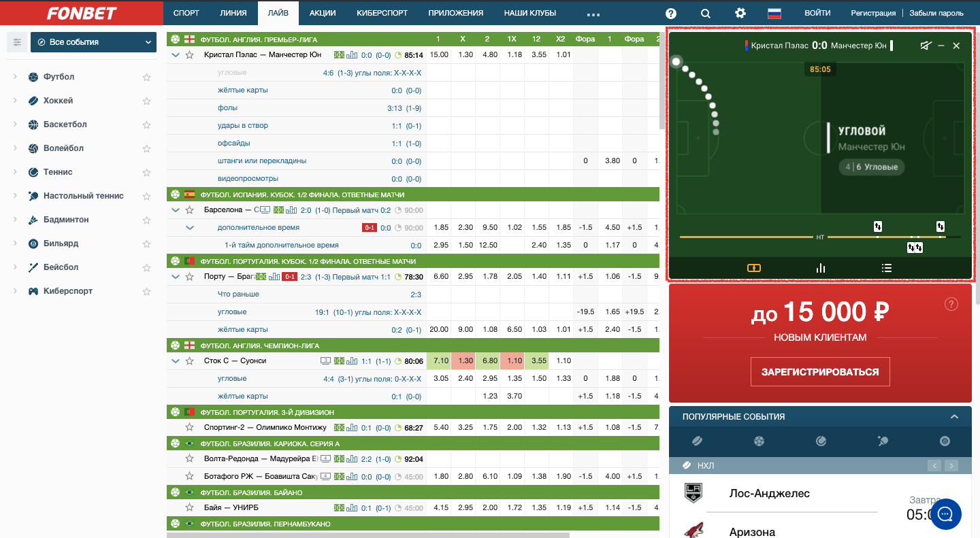Viewport: 980px width, 538px height.
Task: Open stats chart icon for Кристал Пэлас match
Action: tap(352, 55)
